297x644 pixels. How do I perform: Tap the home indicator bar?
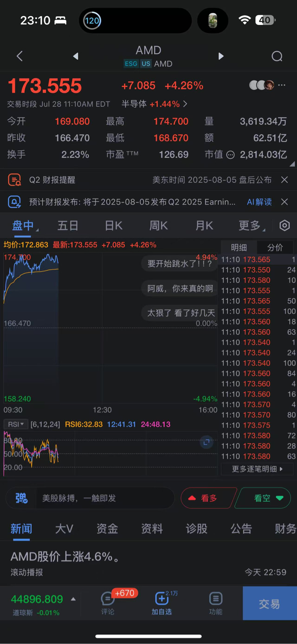coord(148,636)
